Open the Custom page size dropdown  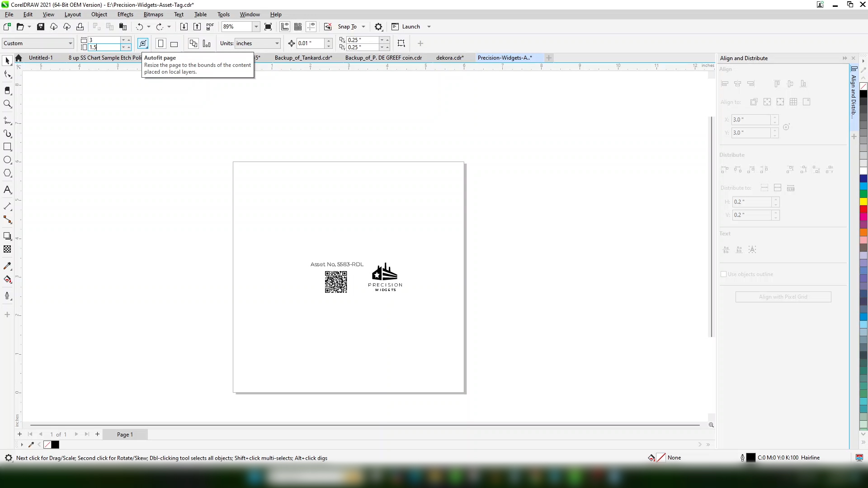coord(71,43)
